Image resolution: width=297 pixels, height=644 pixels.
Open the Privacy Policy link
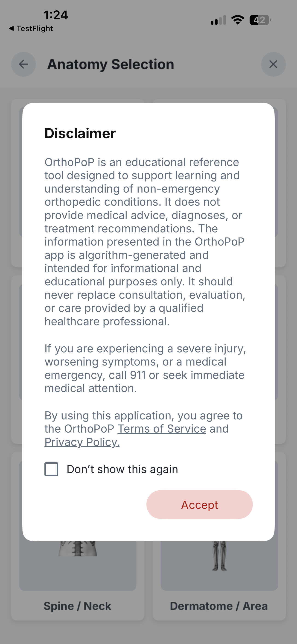pos(82,442)
